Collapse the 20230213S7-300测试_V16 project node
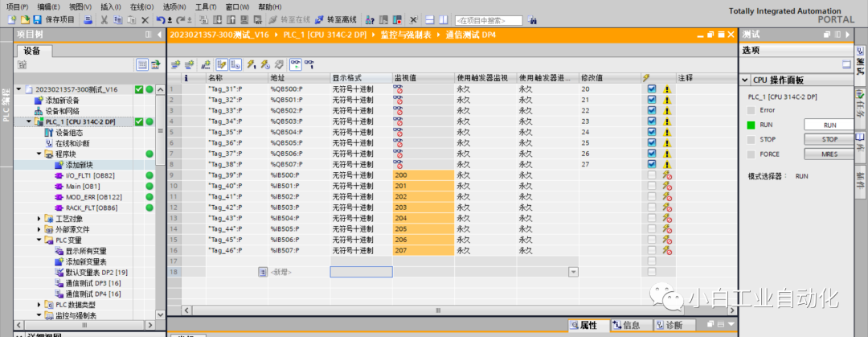The image size is (868, 337). click(x=18, y=89)
